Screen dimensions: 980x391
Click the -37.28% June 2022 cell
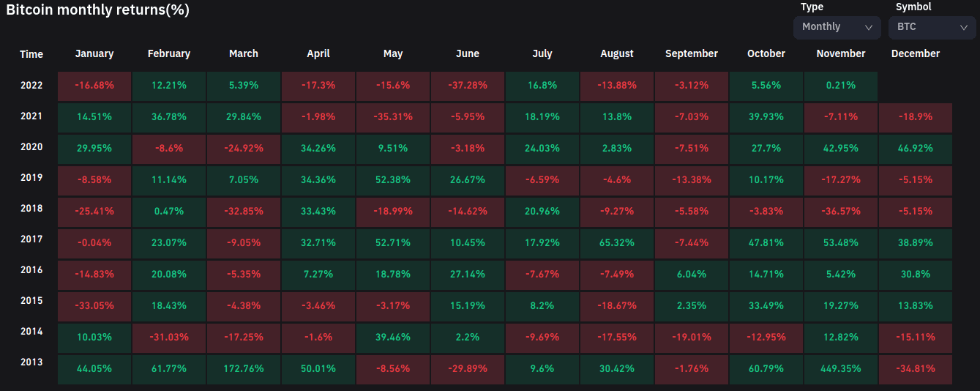(468, 85)
